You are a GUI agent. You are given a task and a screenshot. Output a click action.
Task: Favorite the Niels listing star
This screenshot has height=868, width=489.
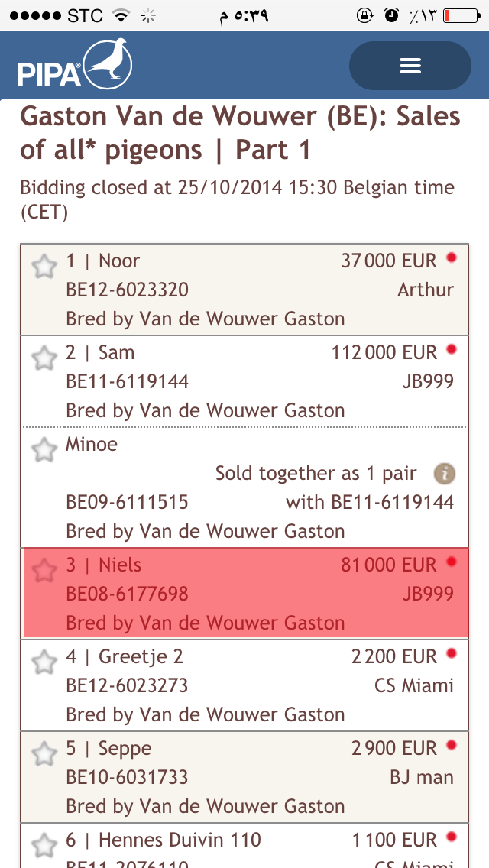(x=44, y=570)
